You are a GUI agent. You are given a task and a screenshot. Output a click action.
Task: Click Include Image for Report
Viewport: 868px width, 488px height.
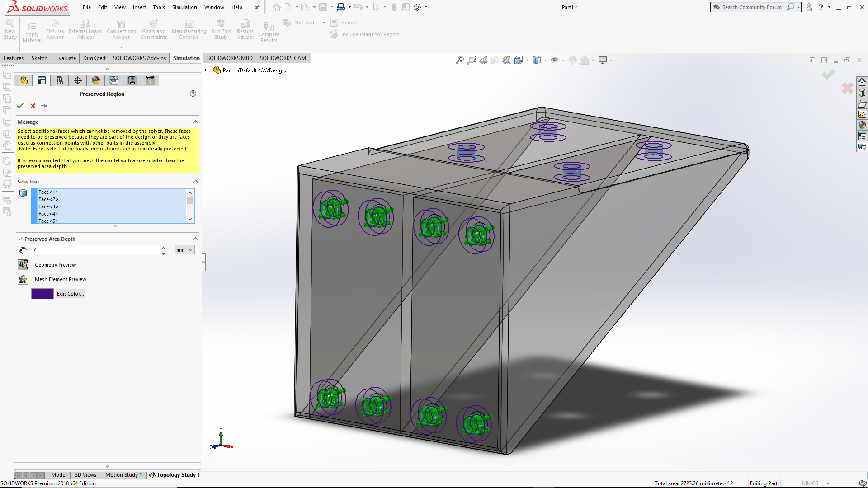[x=364, y=34]
